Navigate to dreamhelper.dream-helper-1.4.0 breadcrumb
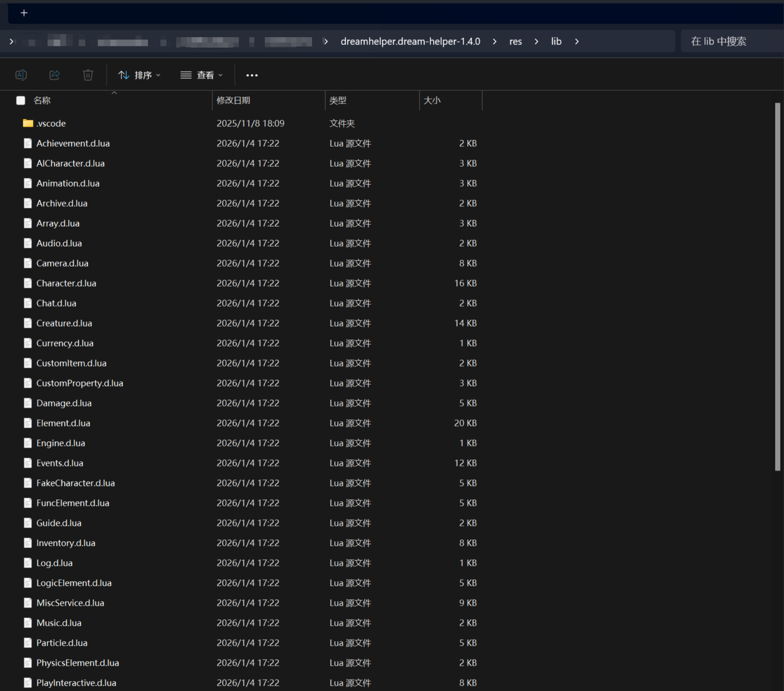The height and width of the screenshot is (691, 784). point(410,41)
